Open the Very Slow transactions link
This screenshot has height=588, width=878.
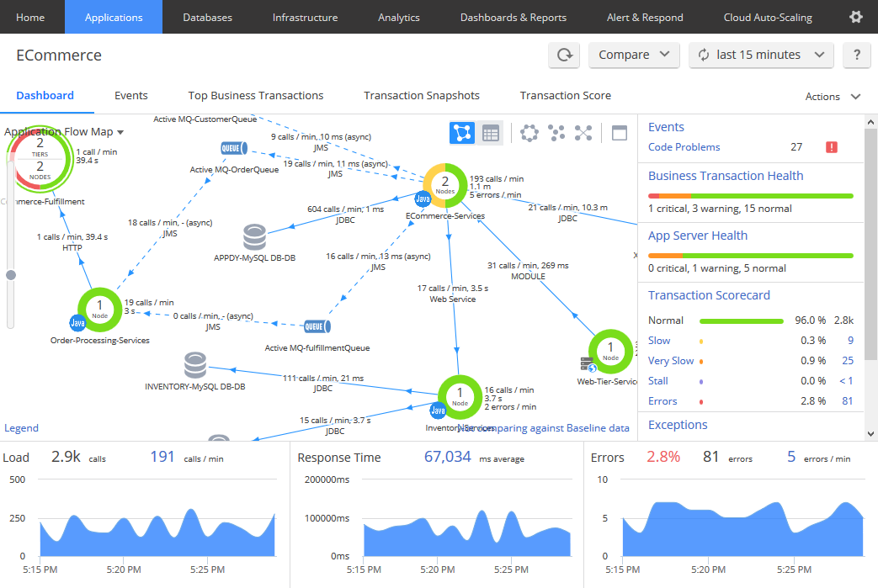(x=671, y=361)
